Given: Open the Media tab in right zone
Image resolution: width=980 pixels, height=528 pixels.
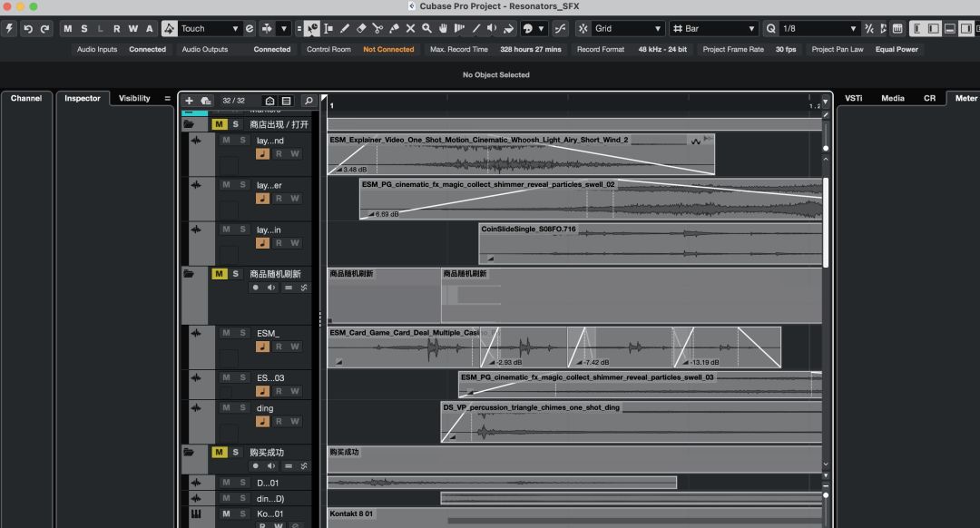Looking at the screenshot, I should click(x=893, y=98).
